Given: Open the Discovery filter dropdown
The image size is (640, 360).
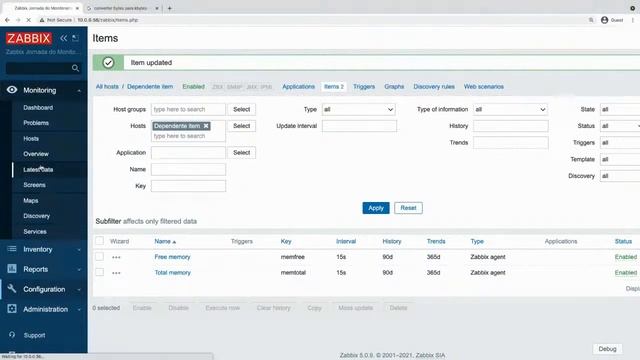Looking at the screenshot, I should tap(620, 176).
